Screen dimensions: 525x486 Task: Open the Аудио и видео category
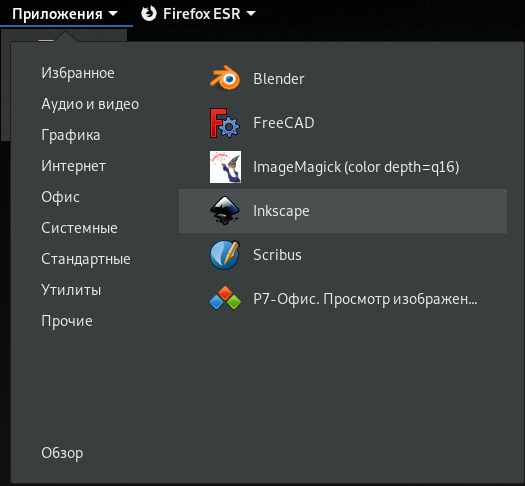click(x=90, y=104)
